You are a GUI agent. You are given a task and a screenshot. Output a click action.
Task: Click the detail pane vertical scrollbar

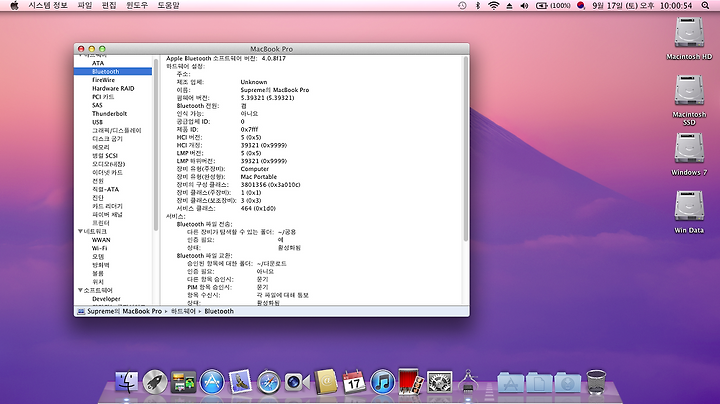pyautogui.click(x=466, y=149)
